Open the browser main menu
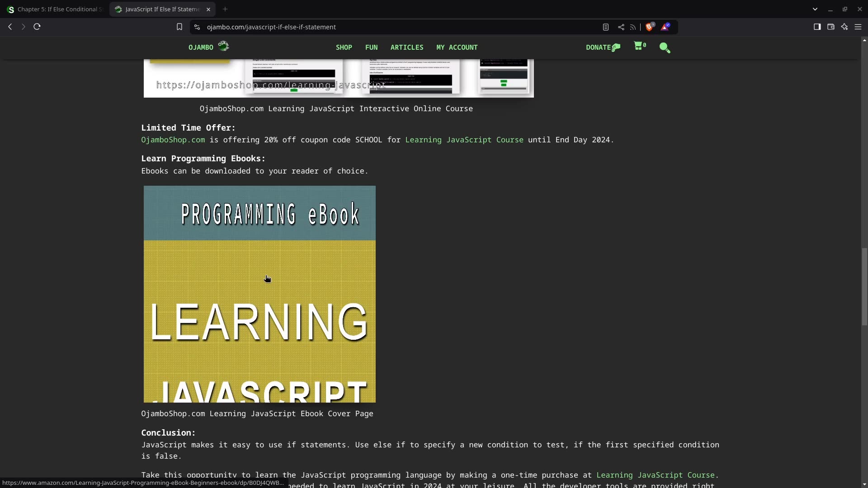Screen dimensions: 868x488 pos(858,27)
